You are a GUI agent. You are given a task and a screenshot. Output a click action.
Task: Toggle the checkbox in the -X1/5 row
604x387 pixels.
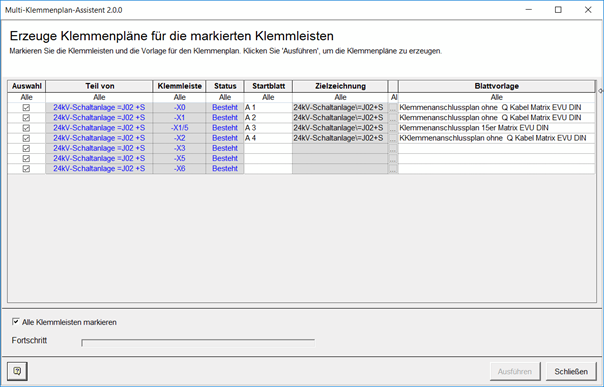click(x=26, y=128)
